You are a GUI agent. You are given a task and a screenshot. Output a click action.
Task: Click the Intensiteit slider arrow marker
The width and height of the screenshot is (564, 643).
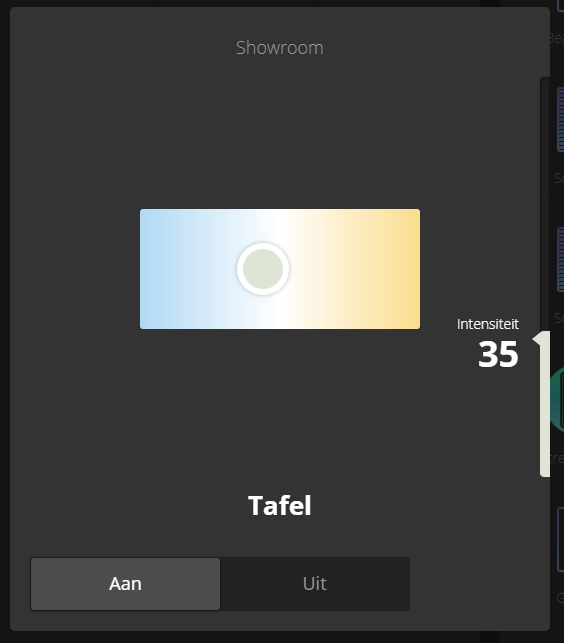537,339
